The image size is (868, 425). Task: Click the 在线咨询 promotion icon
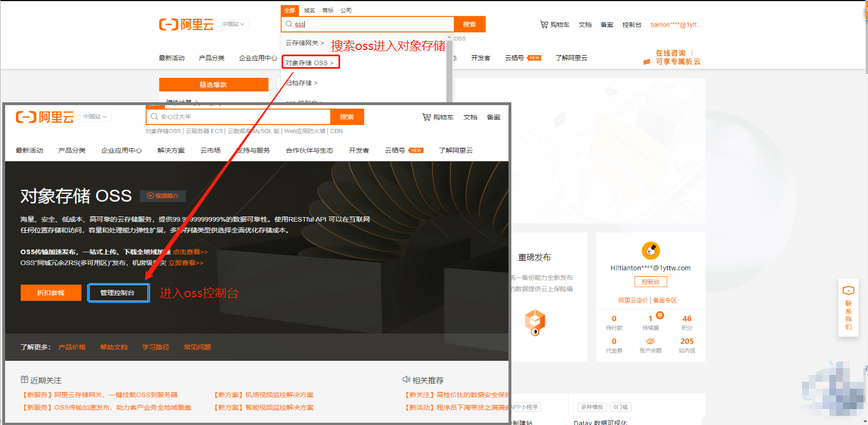647,61
